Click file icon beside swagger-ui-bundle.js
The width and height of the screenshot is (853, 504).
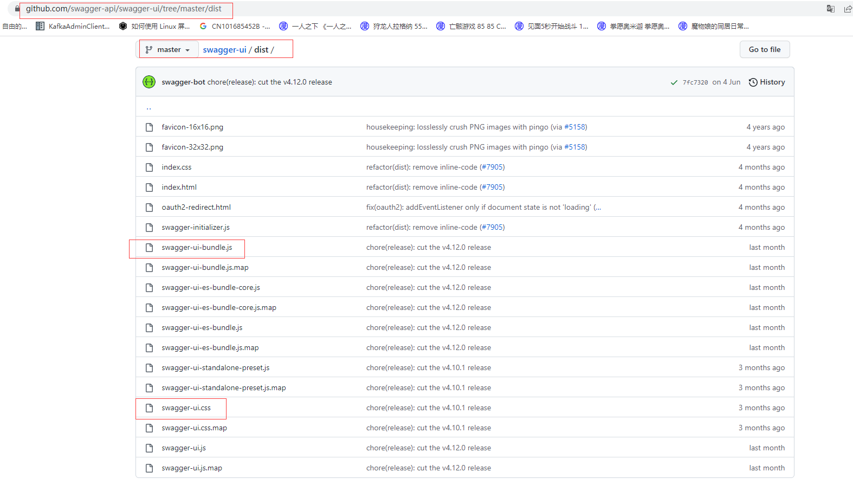tap(149, 248)
